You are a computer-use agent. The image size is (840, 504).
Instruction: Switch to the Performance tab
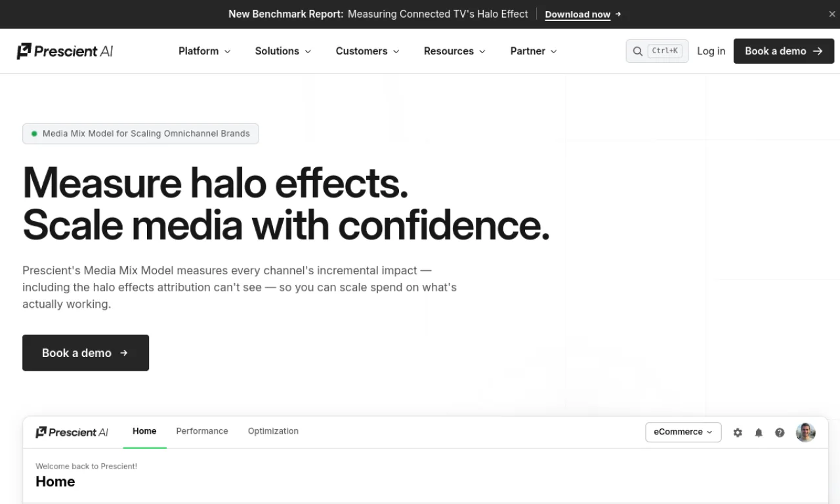[x=202, y=431]
